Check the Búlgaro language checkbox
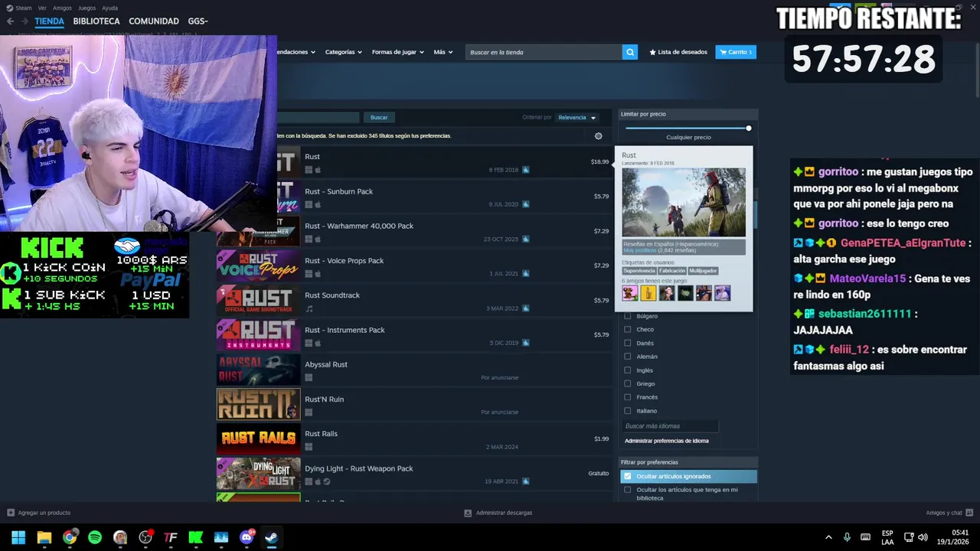The image size is (980, 551). (x=628, y=316)
